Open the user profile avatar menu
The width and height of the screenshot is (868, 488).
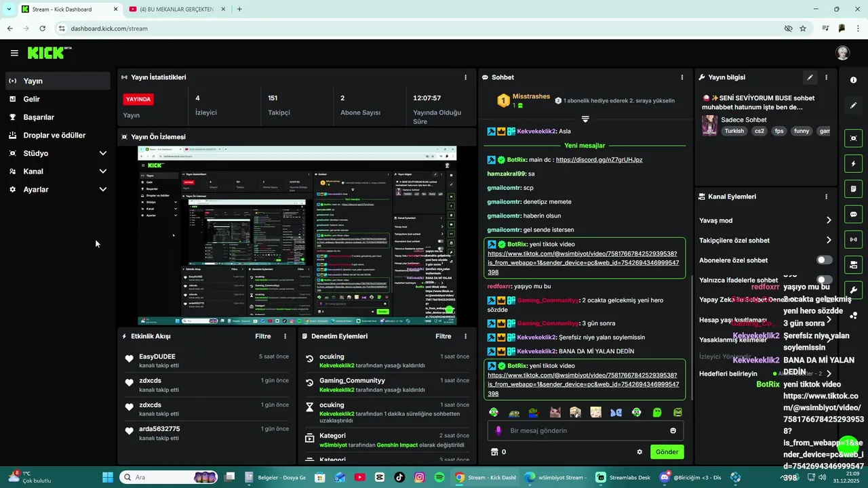click(842, 53)
